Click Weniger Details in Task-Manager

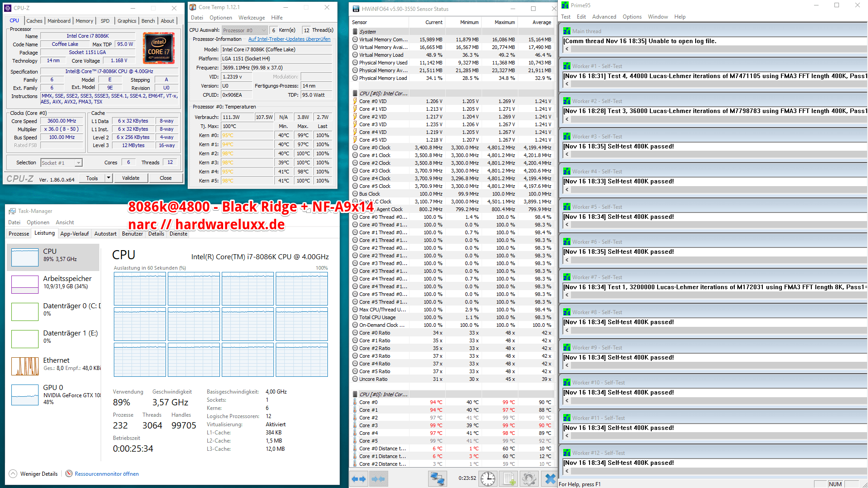pos(39,474)
